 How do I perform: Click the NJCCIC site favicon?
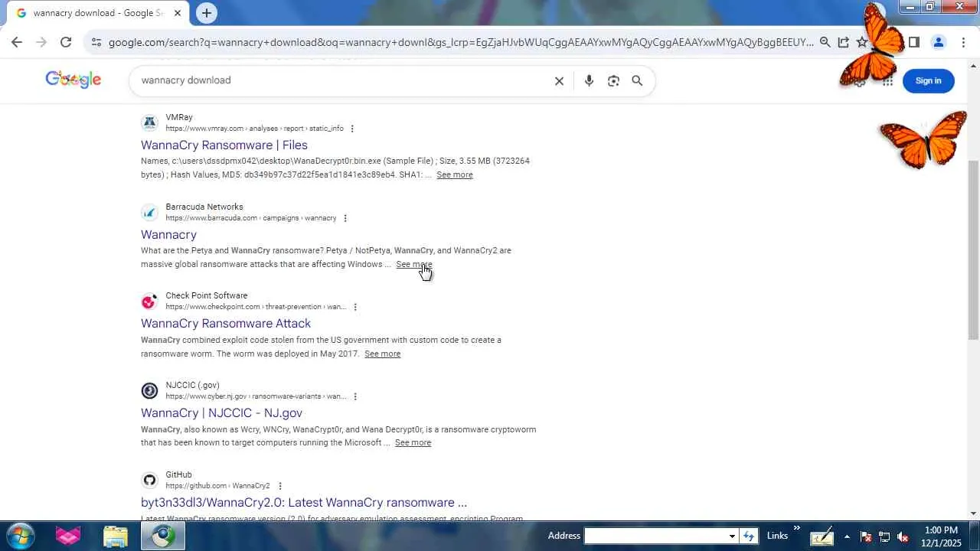click(x=149, y=391)
